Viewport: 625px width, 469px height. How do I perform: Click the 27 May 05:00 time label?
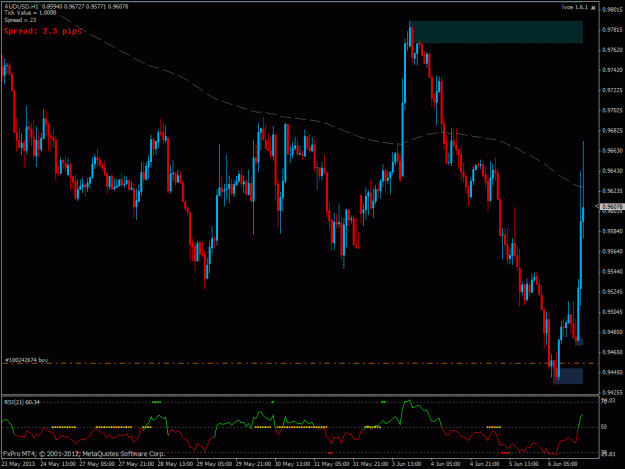point(97,464)
